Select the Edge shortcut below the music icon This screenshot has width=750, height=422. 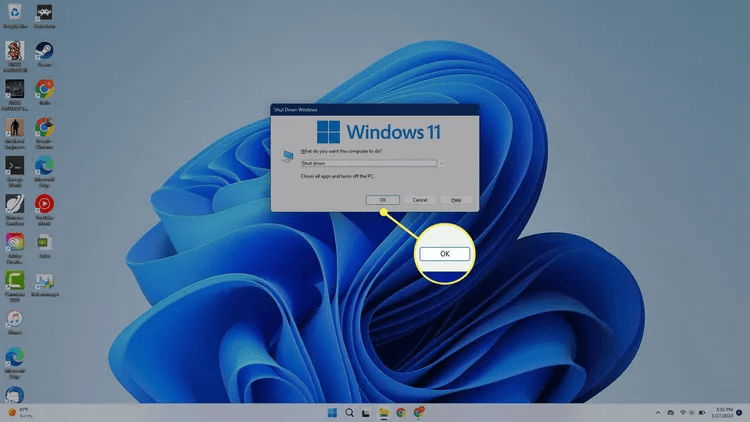click(x=15, y=363)
